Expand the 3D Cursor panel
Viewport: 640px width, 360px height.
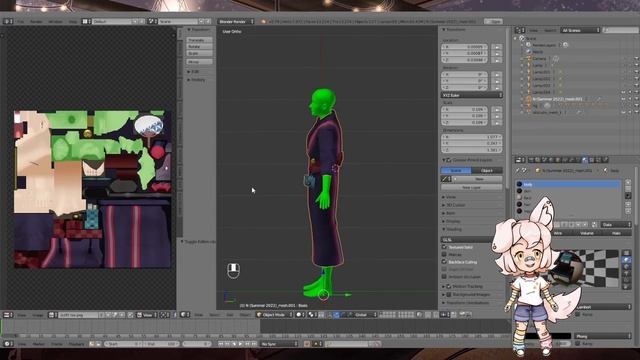[x=454, y=205]
